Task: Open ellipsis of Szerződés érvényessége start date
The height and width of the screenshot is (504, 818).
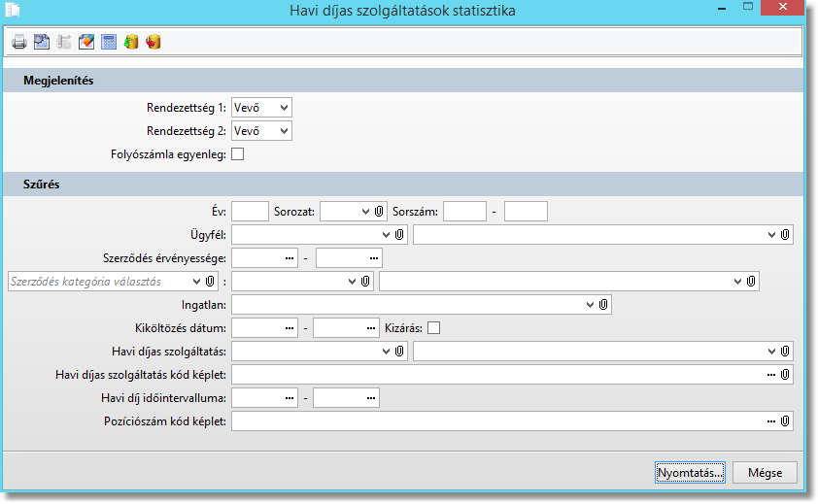Action: click(290, 258)
